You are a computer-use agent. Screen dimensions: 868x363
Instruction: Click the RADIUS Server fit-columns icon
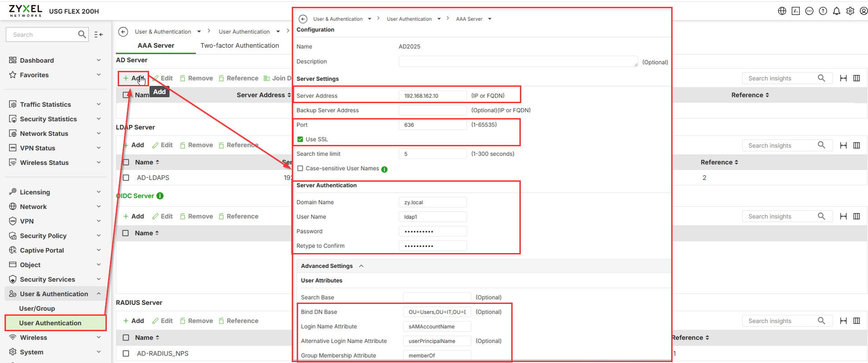843,321
